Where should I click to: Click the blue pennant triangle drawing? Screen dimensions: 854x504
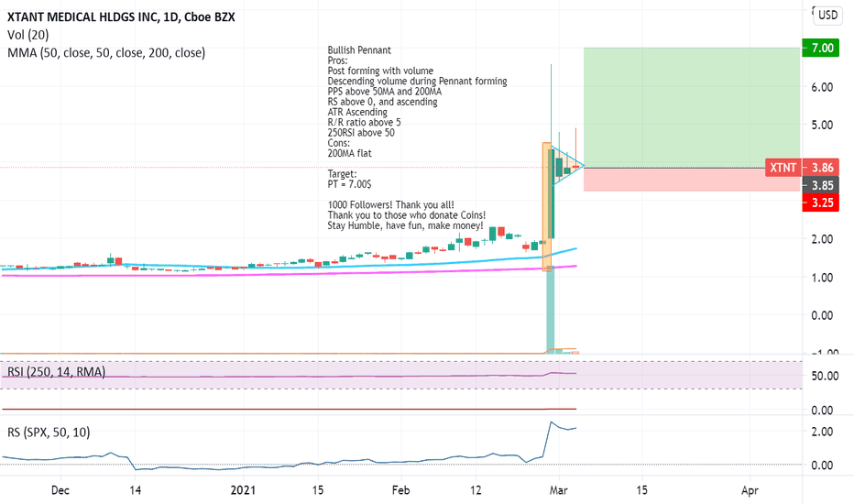coord(566,165)
